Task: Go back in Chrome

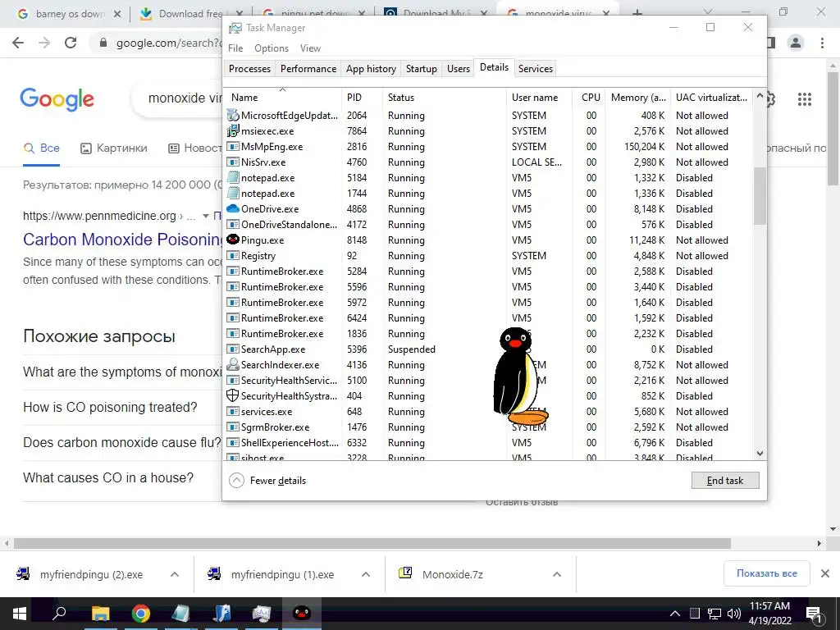Action: tap(18, 43)
